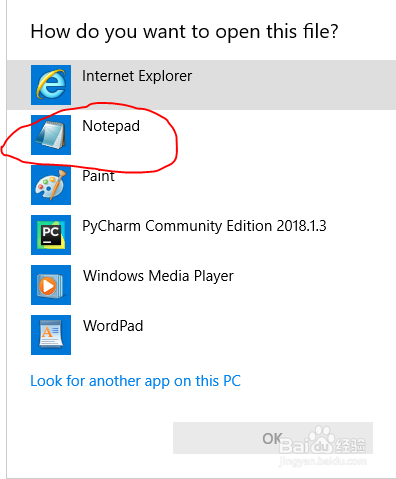Click the Paint label text
The height and width of the screenshot is (479, 396).
(98, 176)
